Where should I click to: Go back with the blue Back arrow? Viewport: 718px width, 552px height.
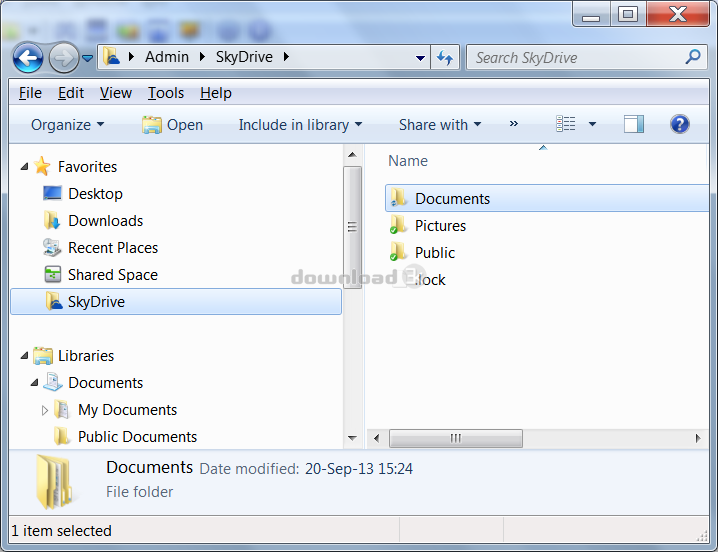(28, 58)
